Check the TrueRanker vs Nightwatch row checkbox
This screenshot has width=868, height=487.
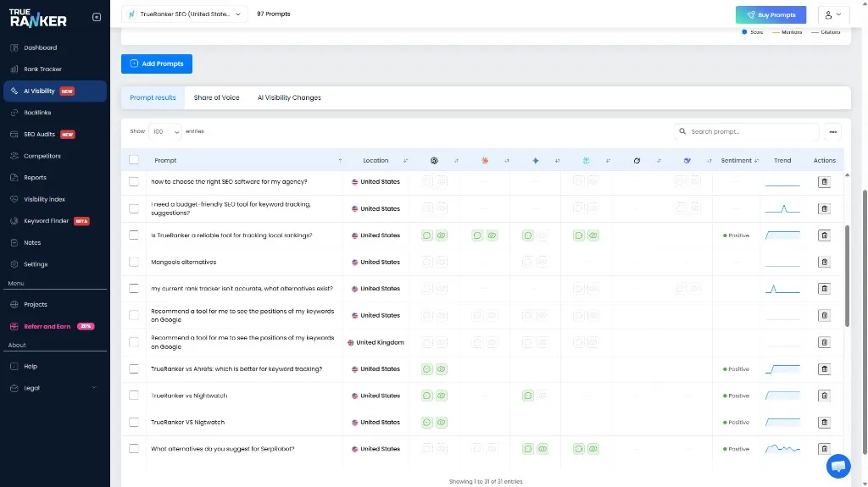click(134, 396)
